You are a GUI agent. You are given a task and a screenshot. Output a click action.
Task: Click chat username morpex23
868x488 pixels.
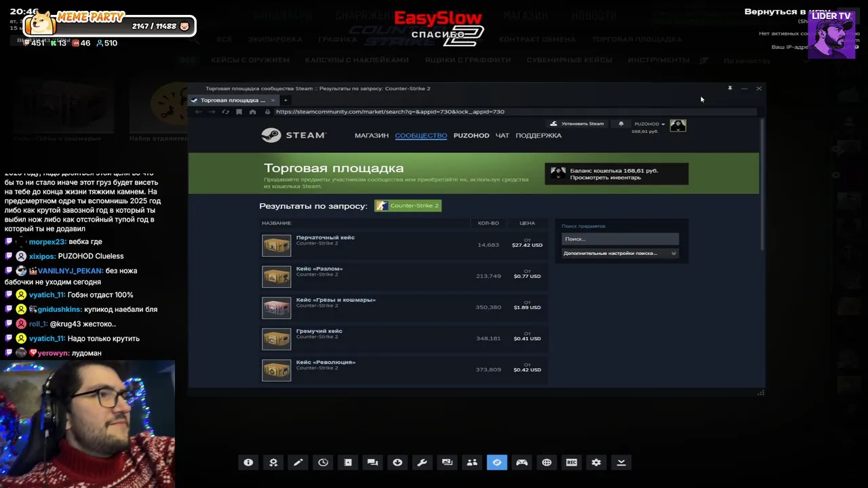[x=47, y=242]
